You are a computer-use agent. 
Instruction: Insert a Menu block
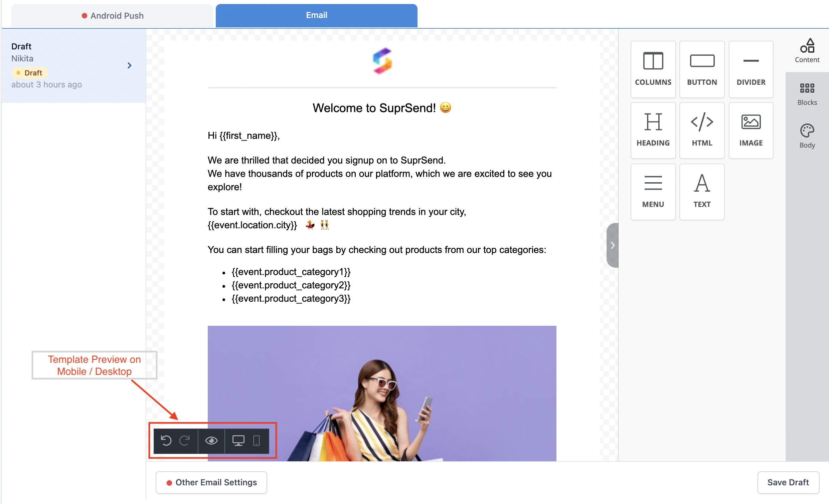pyautogui.click(x=653, y=192)
